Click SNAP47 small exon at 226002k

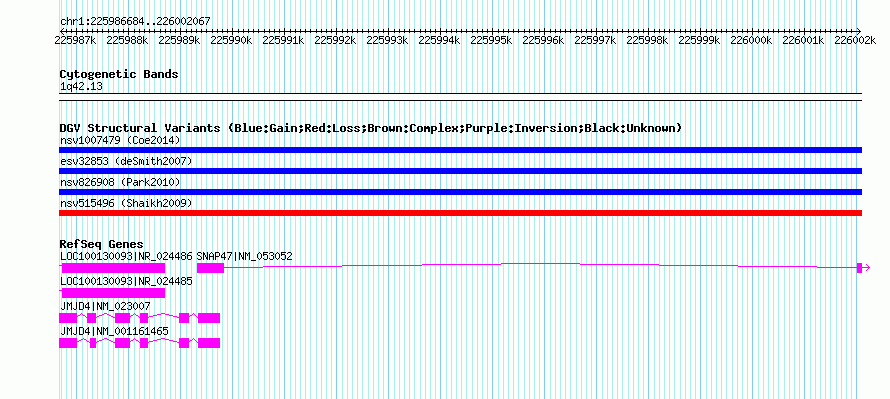point(859,268)
